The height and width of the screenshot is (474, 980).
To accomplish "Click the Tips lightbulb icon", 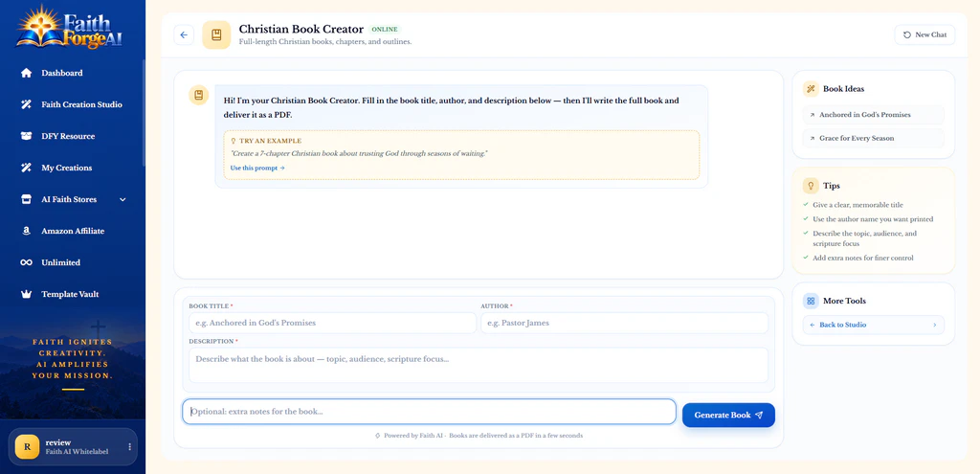I will (811, 186).
